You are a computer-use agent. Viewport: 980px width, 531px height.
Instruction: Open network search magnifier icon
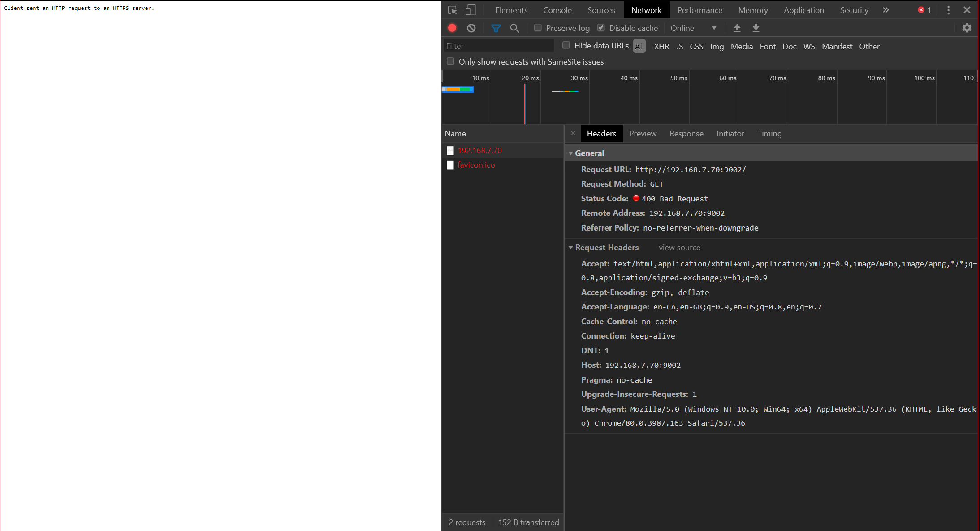pyautogui.click(x=514, y=28)
